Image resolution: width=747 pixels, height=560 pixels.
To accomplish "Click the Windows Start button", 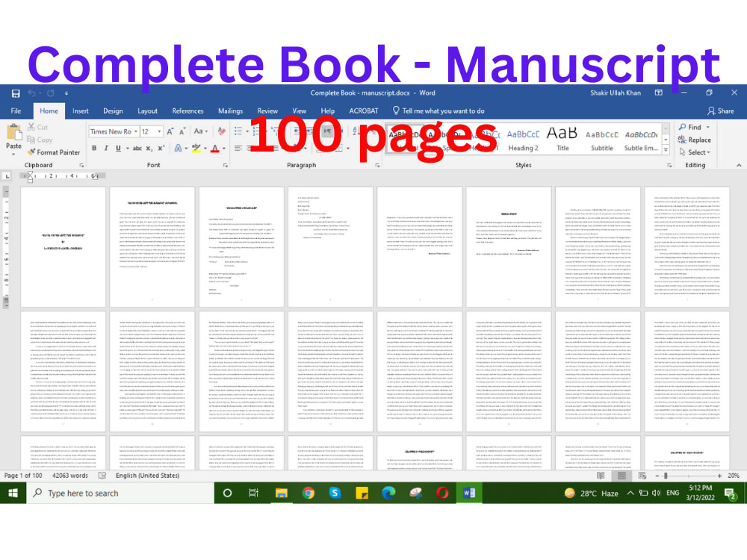I will (13, 494).
